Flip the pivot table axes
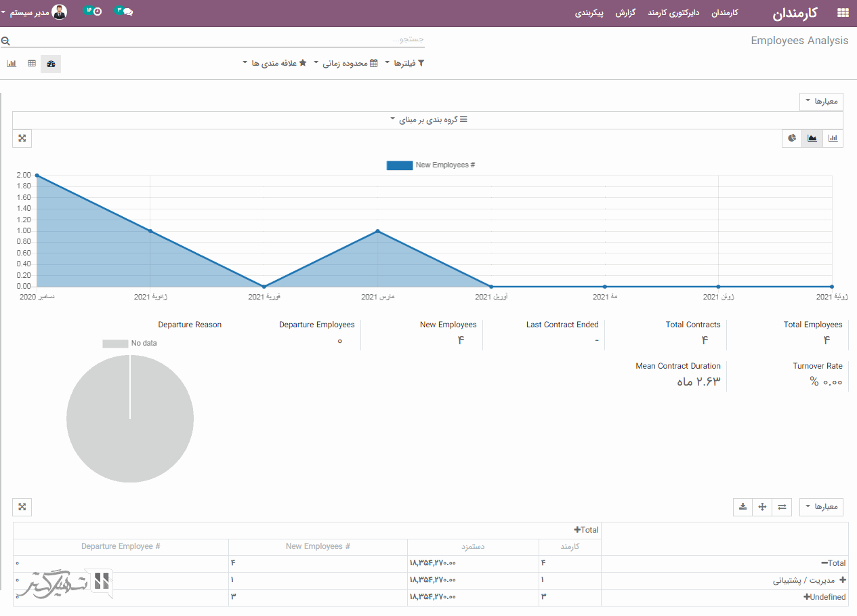857x616 pixels. tap(782, 507)
